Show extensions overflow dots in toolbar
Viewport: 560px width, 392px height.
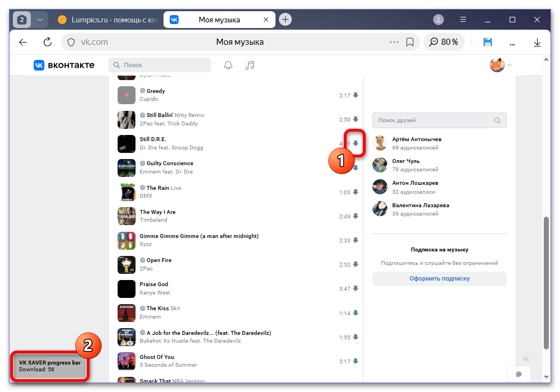(512, 44)
